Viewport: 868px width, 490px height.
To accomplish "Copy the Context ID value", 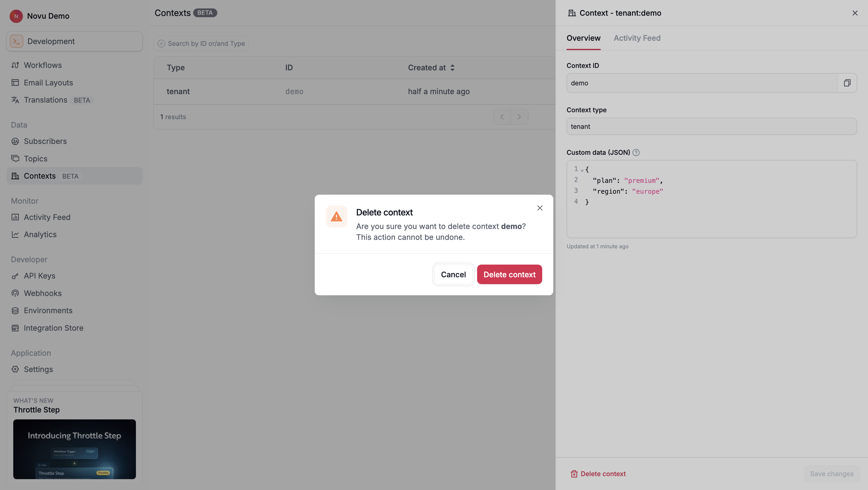I will pyautogui.click(x=847, y=83).
